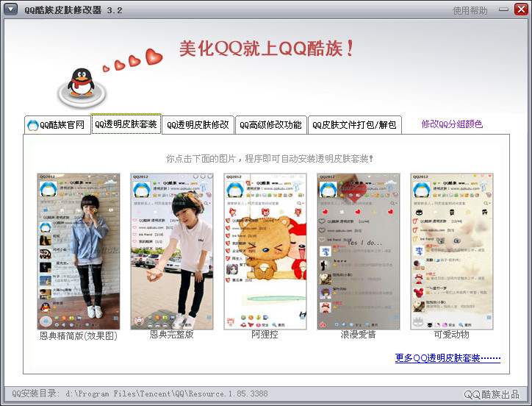Install the 恩典完整版 skin thumbnail
Image resolution: width=532 pixels, height=406 pixels.
click(x=172, y=252)
